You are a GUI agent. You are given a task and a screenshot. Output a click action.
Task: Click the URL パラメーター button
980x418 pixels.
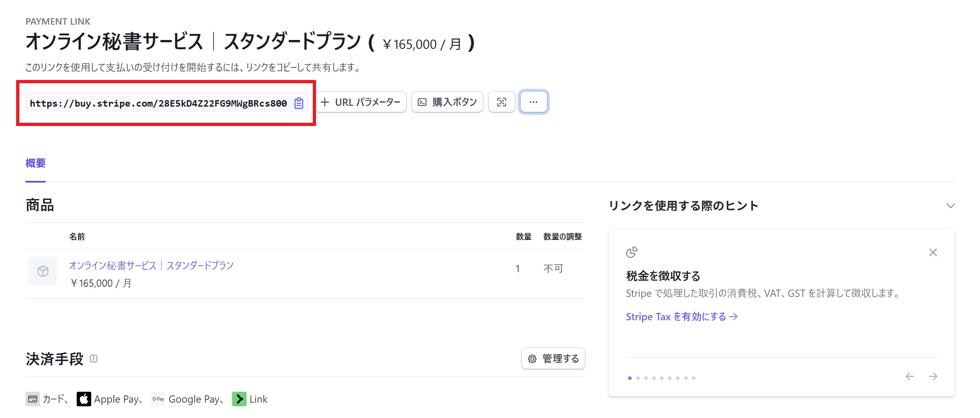click(360, 102)
